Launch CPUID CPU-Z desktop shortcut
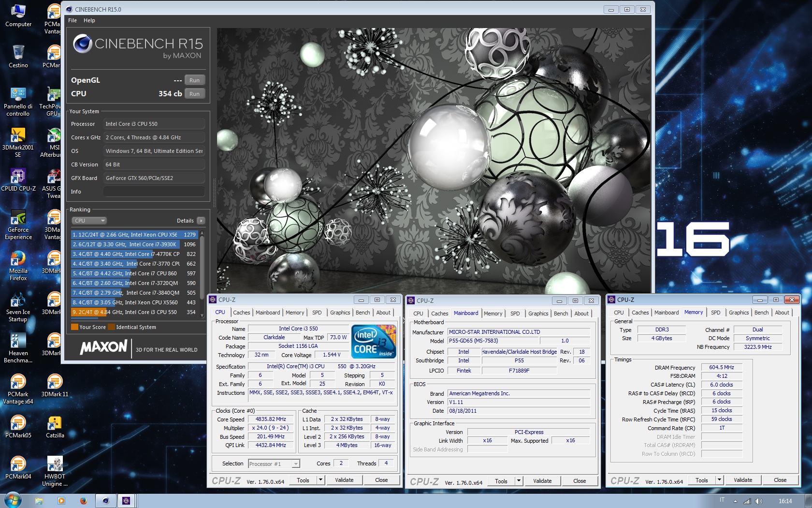 tap(18, 180)
